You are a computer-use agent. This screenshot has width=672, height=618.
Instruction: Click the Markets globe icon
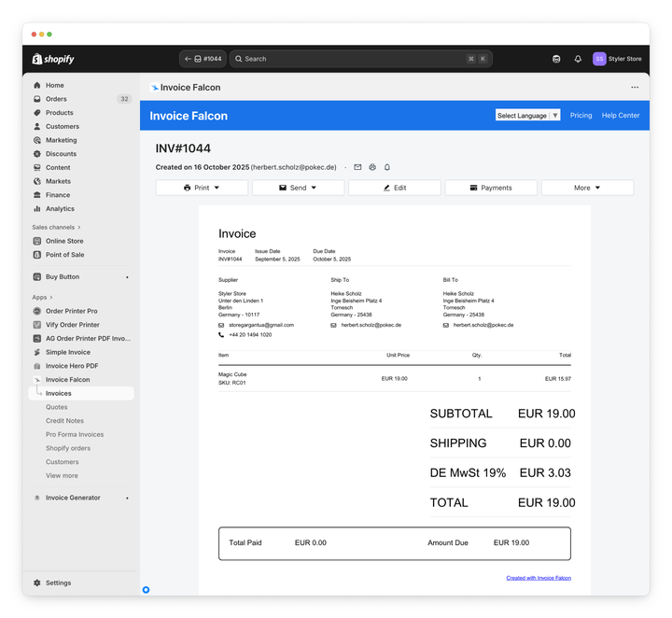coord(37,181)
